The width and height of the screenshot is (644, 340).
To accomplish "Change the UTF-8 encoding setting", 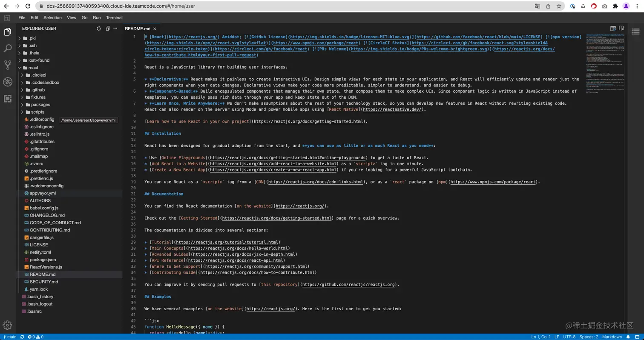I will click(569, 337).
